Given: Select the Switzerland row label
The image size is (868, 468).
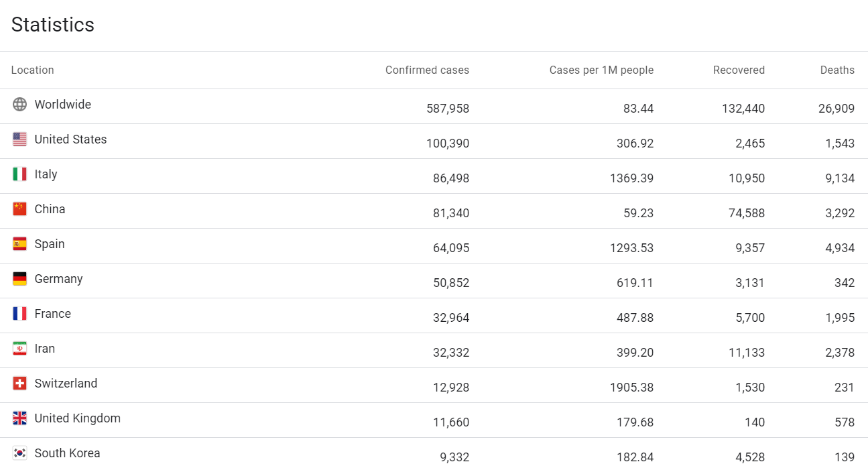Looking at the screenshot, I should [66, 384].
